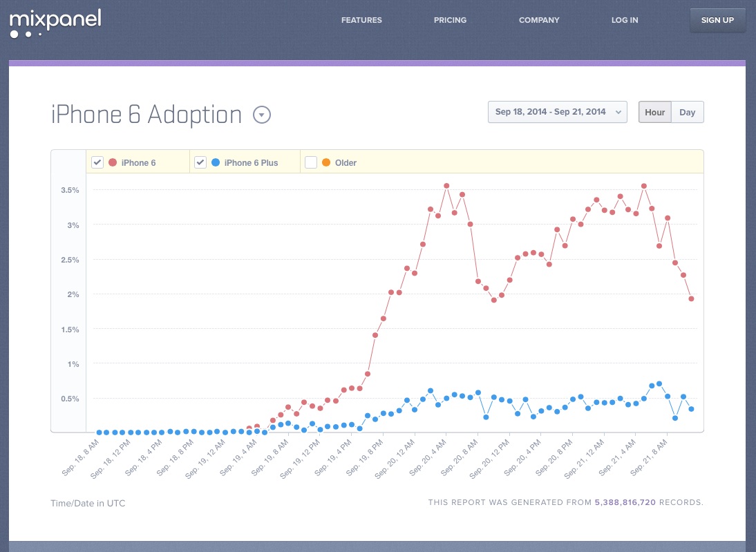Click the Sep. 19, 8 PM axis label
The width and height of the screenshot is (756, 552).
[365, 457]
